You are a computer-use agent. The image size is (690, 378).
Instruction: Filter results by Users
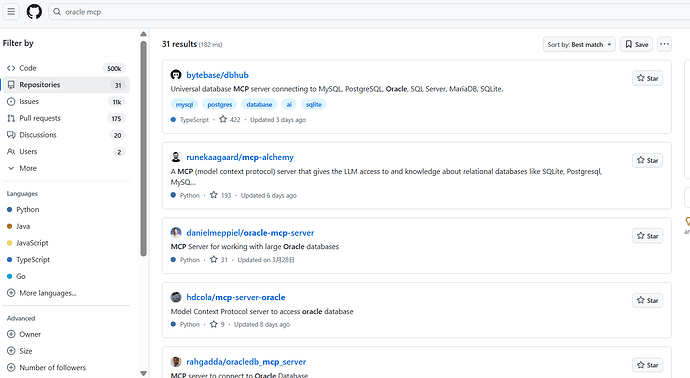click(66, 152)
